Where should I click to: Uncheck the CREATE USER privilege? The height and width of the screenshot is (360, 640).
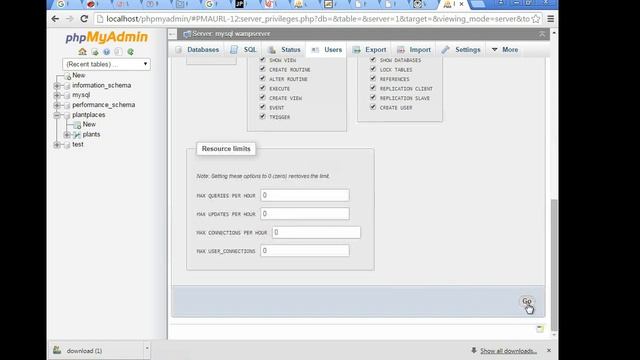click(373, 107)
